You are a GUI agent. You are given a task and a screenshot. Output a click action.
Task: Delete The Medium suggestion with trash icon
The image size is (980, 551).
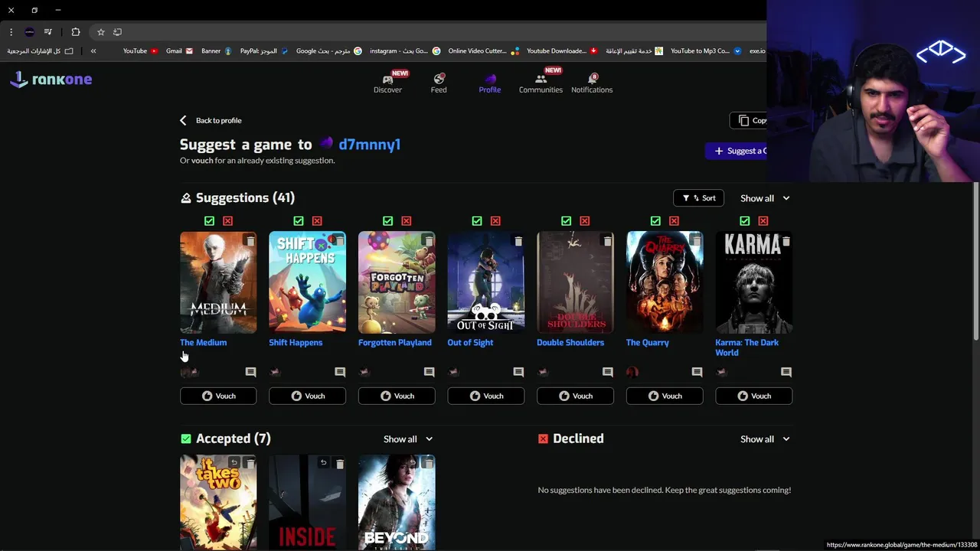tap(250, 241)
